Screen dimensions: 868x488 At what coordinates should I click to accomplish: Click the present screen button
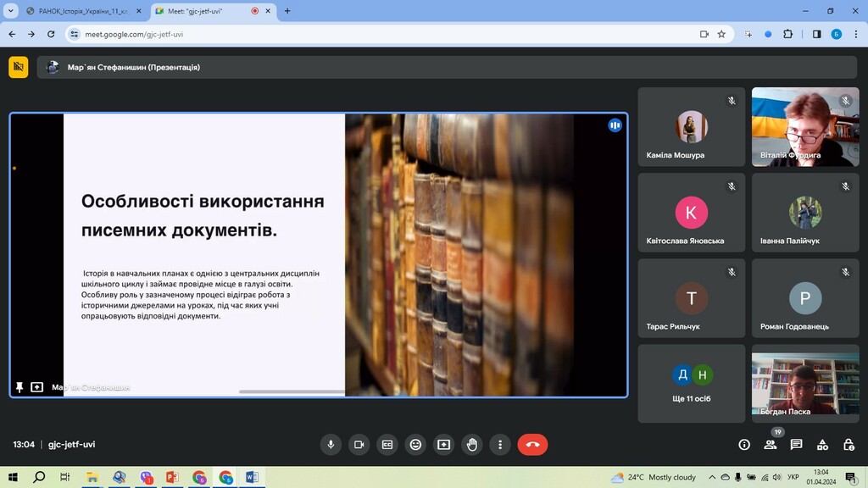(443, 445)
